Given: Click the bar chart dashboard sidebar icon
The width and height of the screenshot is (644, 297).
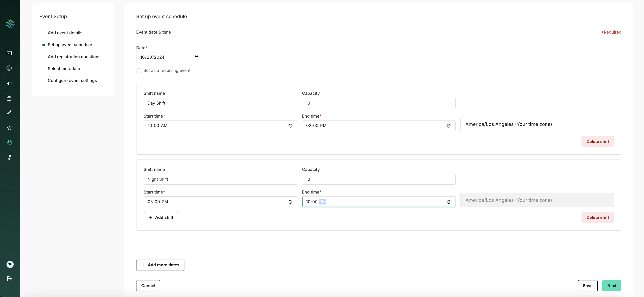Looking at the screenshot, I should pos(9,53).
